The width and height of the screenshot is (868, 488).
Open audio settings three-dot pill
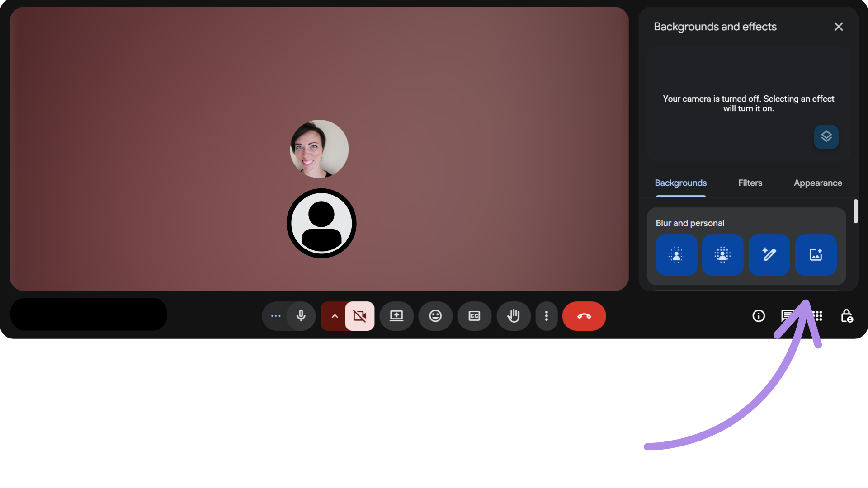[275, 316]
